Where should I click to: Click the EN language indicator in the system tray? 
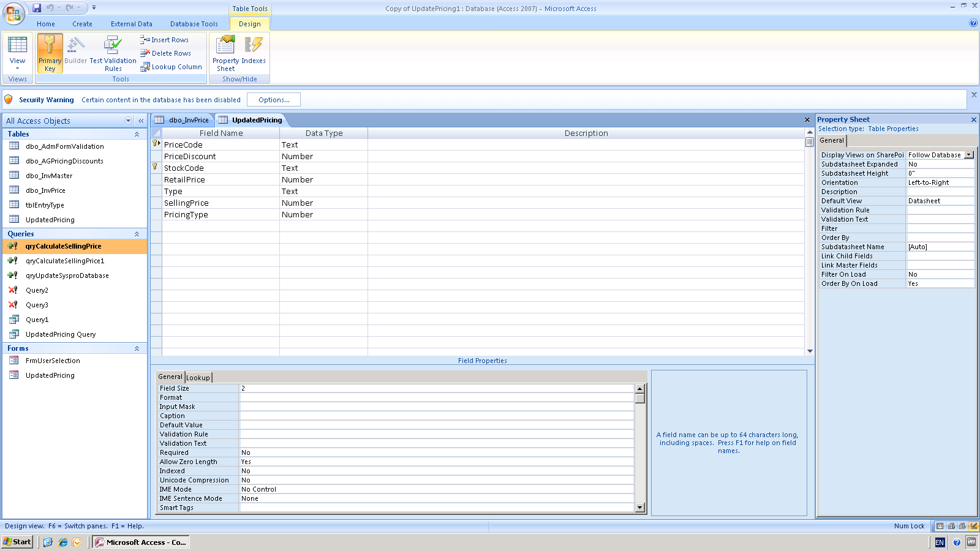tap(940, 542)
